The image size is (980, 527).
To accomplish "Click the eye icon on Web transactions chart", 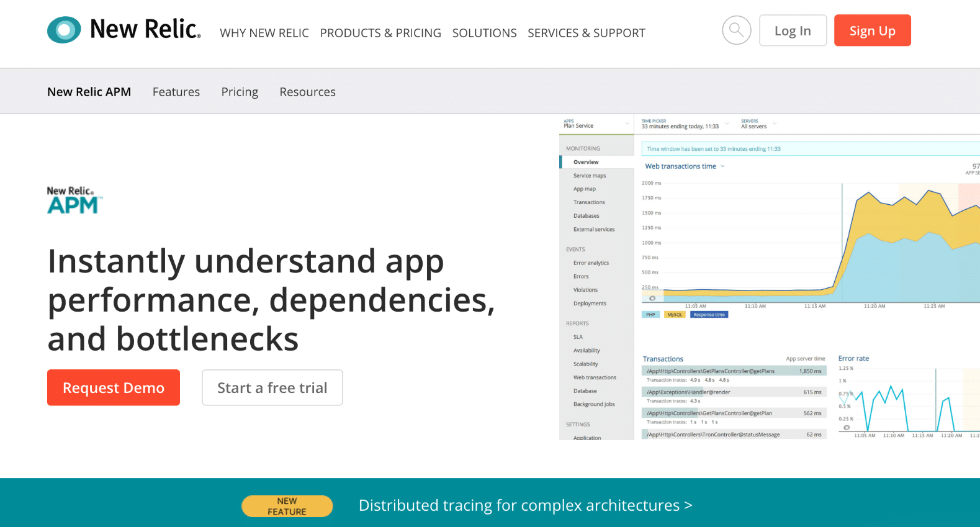I will pos(652,299).
